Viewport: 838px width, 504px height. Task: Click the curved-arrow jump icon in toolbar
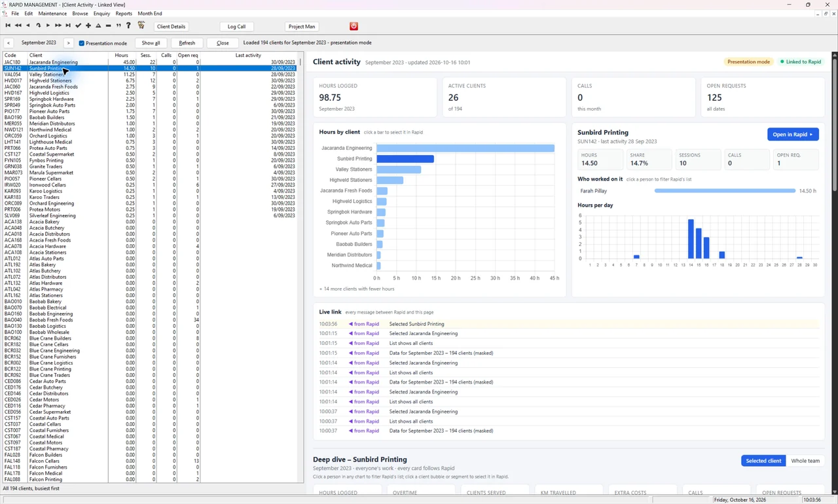(x=38, y=26)
